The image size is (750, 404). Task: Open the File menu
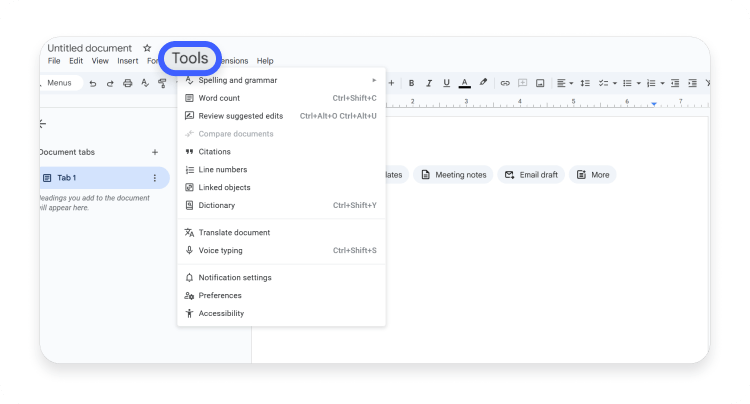click(x=54, y=61)
